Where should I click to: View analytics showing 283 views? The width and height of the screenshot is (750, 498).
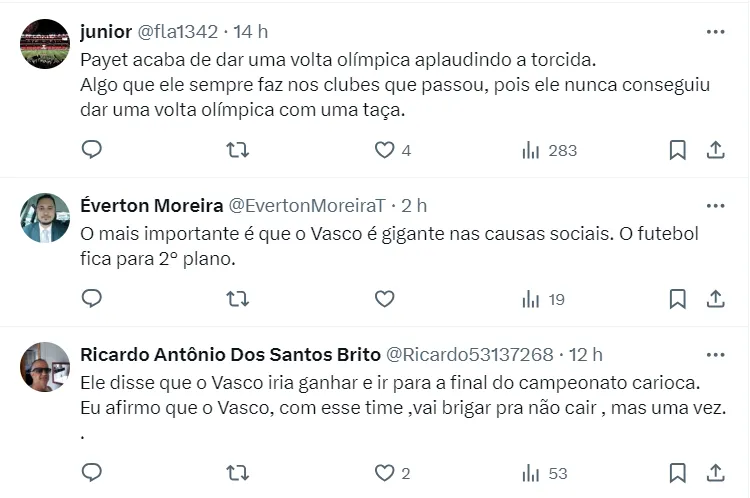click(549, 150)
